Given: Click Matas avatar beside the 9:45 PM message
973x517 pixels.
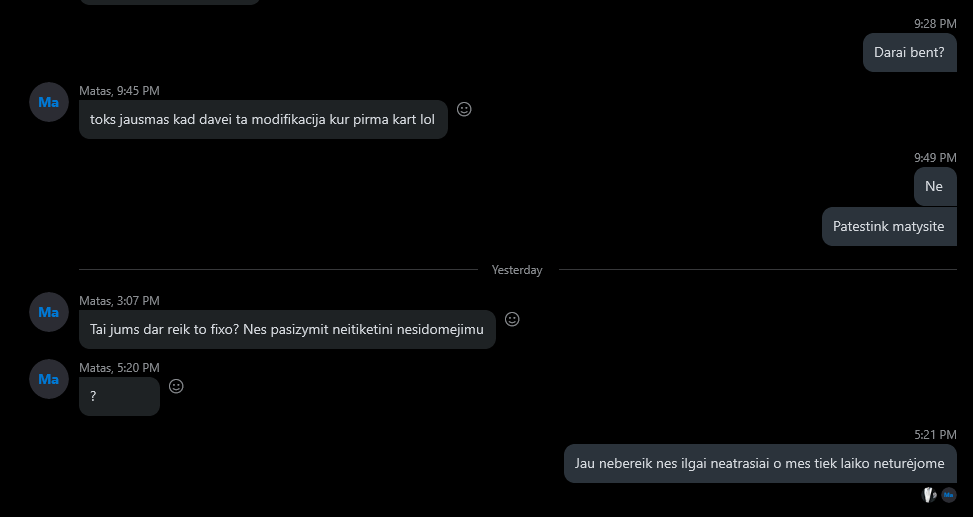Looking at the screenshot, I should click(49, 102).
